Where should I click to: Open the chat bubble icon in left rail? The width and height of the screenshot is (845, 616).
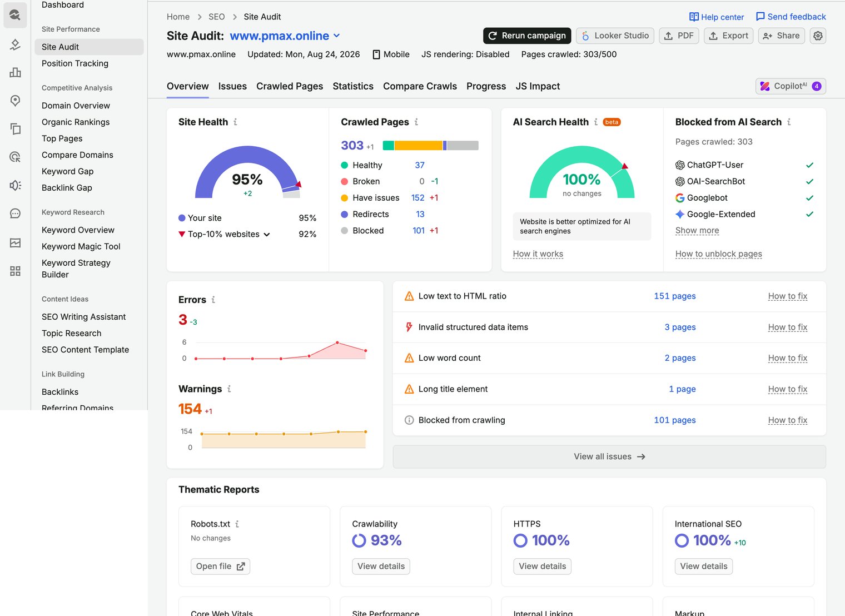point(16,213)
